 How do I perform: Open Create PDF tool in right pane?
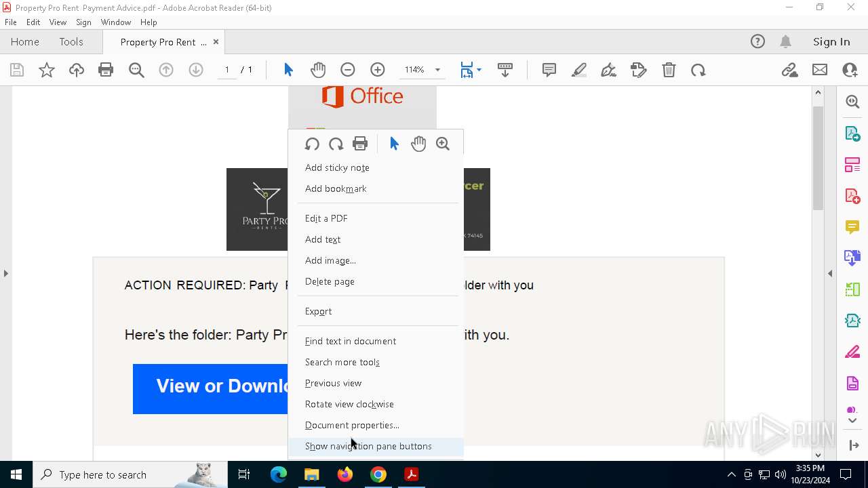pos(852,196)
